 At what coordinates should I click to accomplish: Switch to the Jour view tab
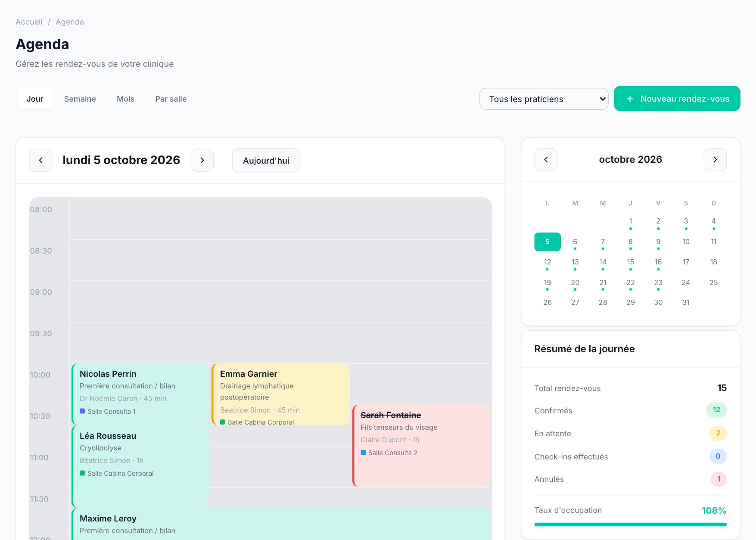coord(35,99)
